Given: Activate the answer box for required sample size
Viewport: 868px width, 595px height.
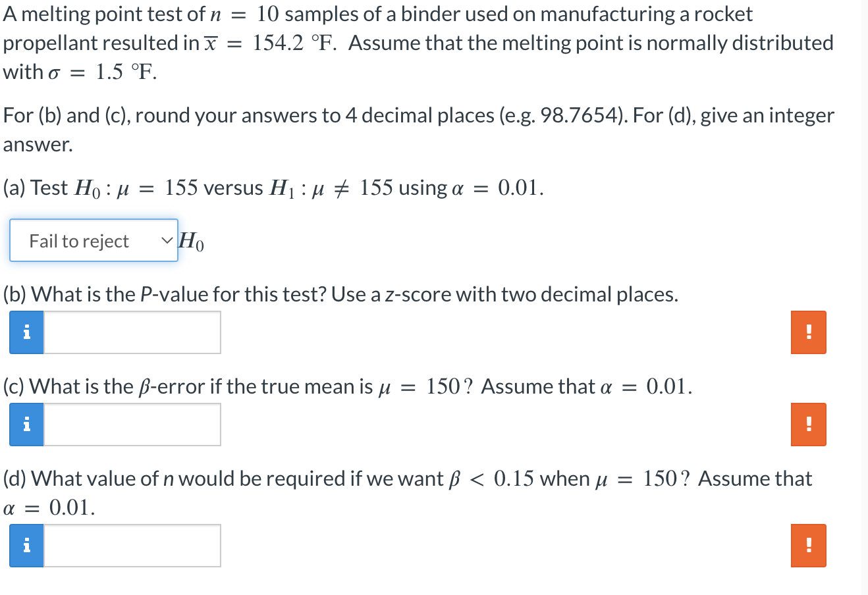Looking at the screenshot, I should click(132, 545).
